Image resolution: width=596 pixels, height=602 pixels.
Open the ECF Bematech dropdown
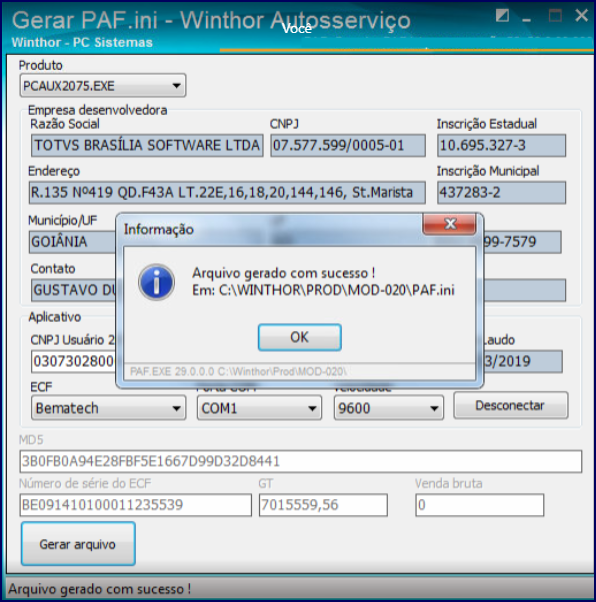108,408
